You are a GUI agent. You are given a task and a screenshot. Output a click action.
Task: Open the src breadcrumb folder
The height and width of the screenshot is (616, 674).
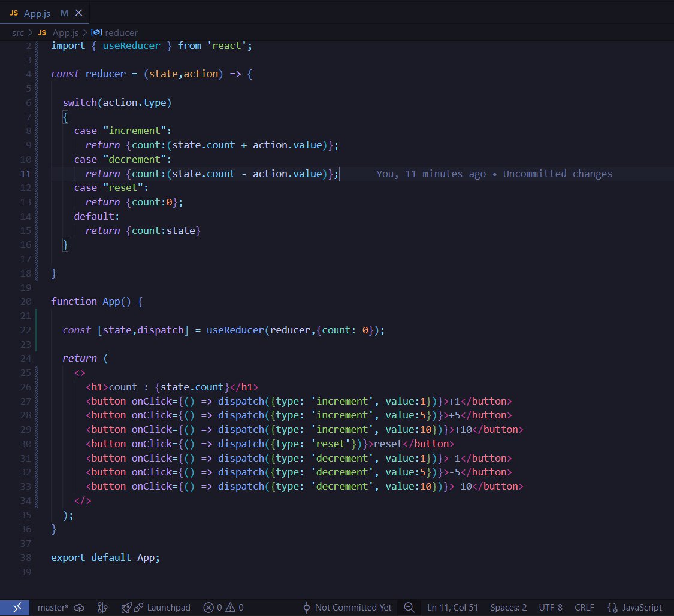tap(17, 33)
